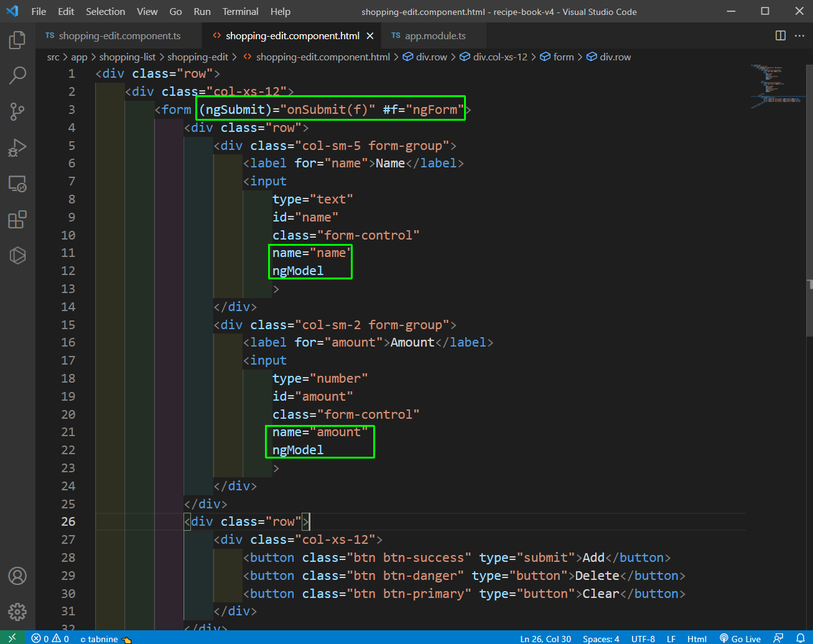Open notifications bell in status bar

point(801,638)
